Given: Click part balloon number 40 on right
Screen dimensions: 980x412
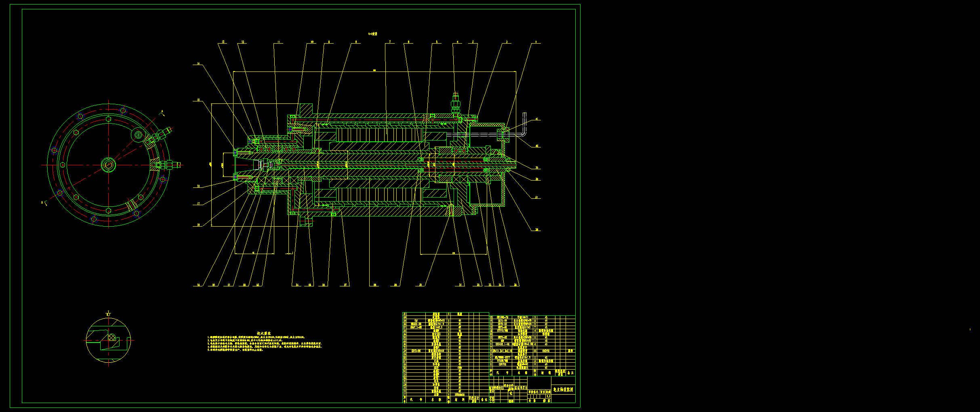Looking at the screenshot, I should click(x=537, y=146).
